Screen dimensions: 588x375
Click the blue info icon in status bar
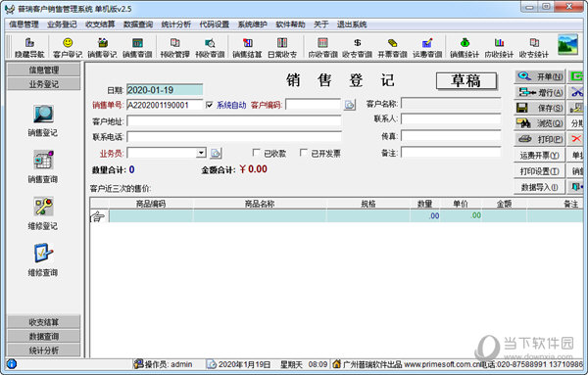coord(12,364)
